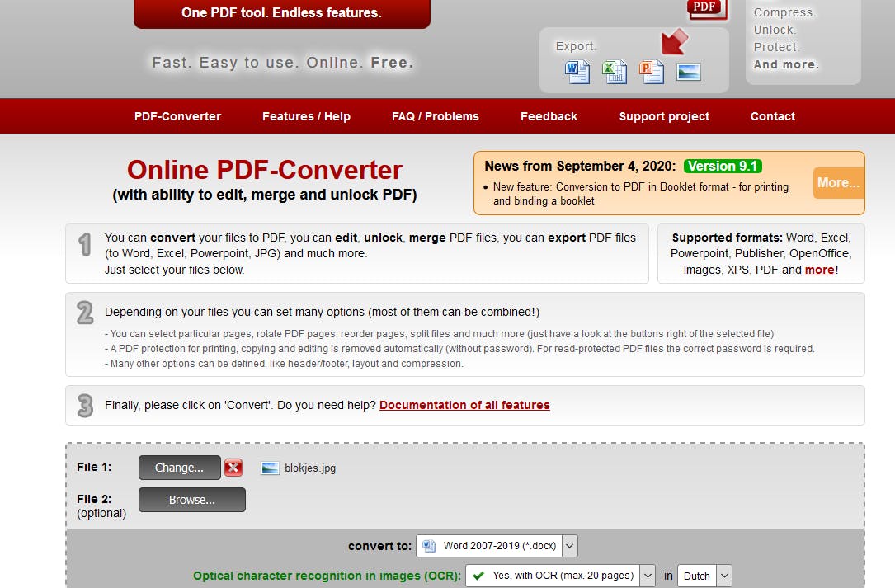The image size is (895, 588).
Task: Open the 'more' supported formats link
Action: (819, 270)
